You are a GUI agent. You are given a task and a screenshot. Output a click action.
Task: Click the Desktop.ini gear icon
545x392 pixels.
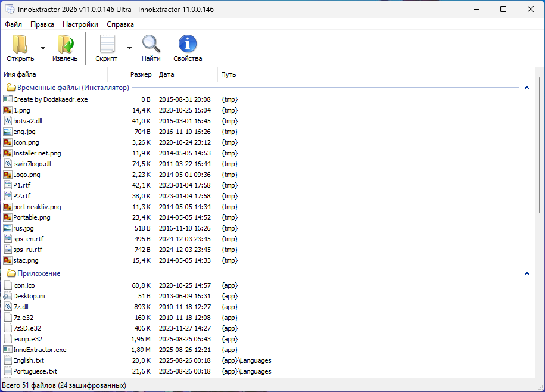(x=8, y=296)
